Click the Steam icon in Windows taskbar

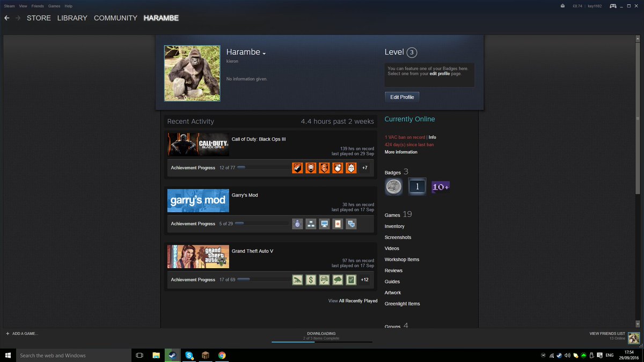[x=172, y=355]
